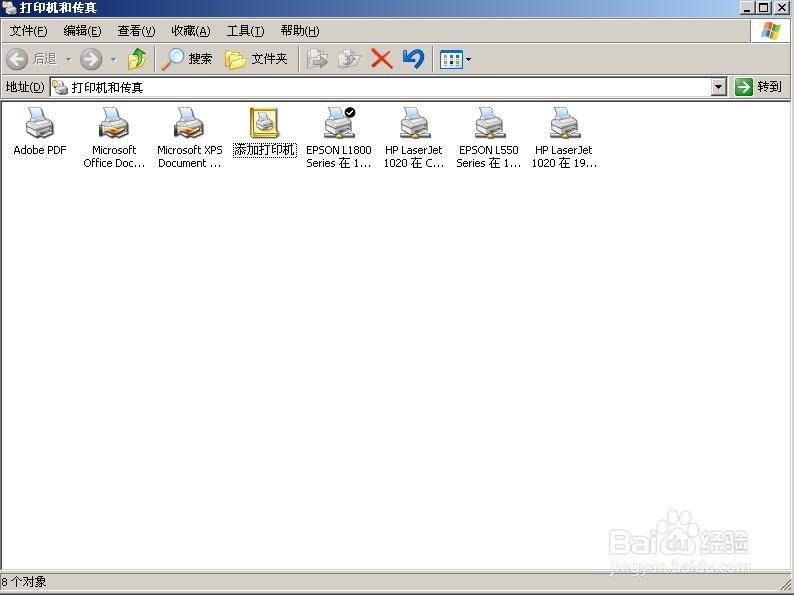Open the 查看(V) menu
The image size is (794, 595).
[136, 31]
